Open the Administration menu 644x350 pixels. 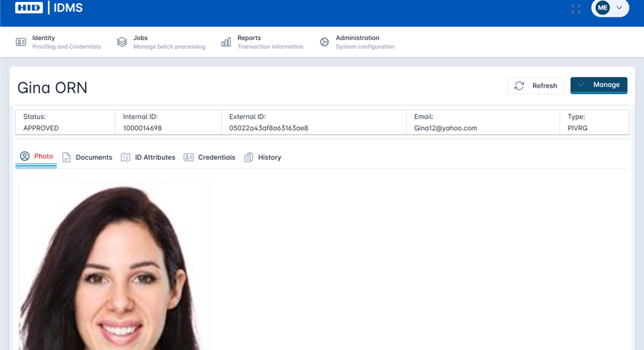(357, 42)
